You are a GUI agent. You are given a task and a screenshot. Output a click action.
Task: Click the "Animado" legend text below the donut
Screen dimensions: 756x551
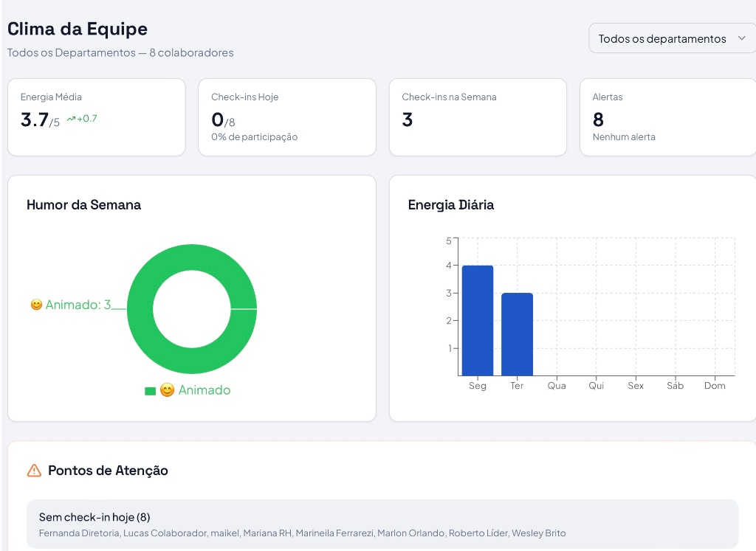[205, 390]
